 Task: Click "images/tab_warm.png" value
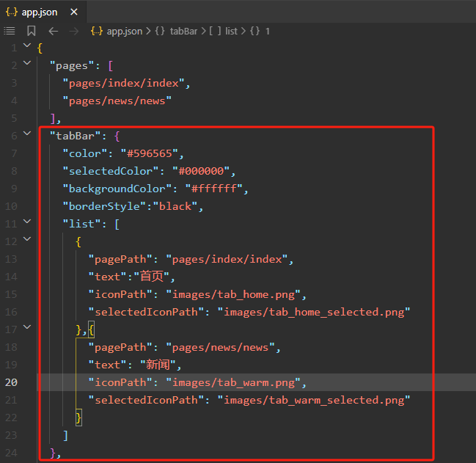[x=233, y=383]
